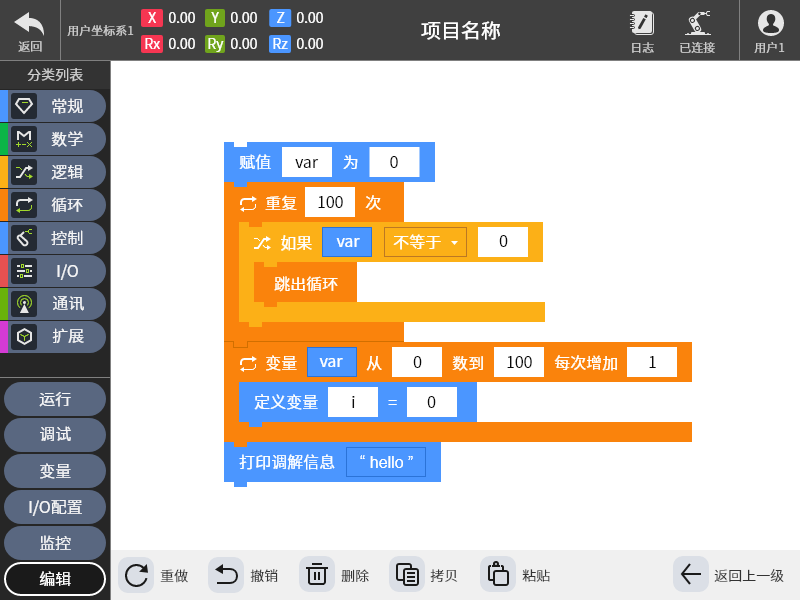The height and width of the screenshot is (600, 800).
Task: Redo the last edit with 重做
Action: click(155, 574)
